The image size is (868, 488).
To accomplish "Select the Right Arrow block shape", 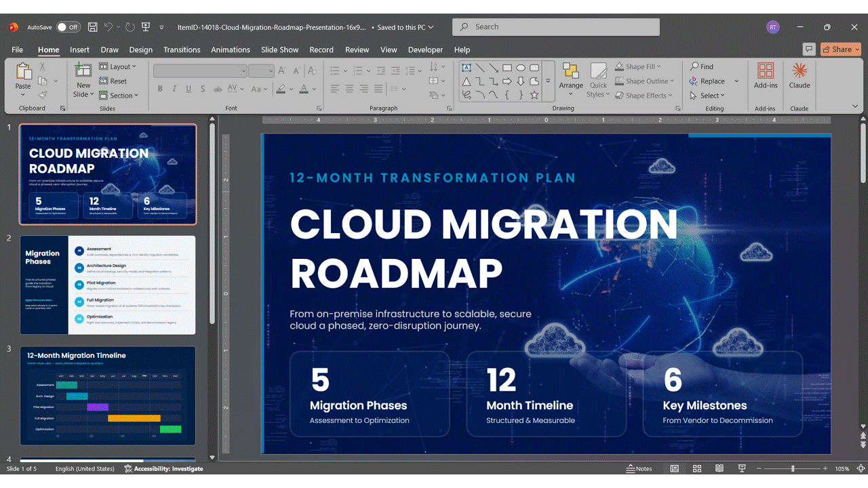I will (507, 81).
